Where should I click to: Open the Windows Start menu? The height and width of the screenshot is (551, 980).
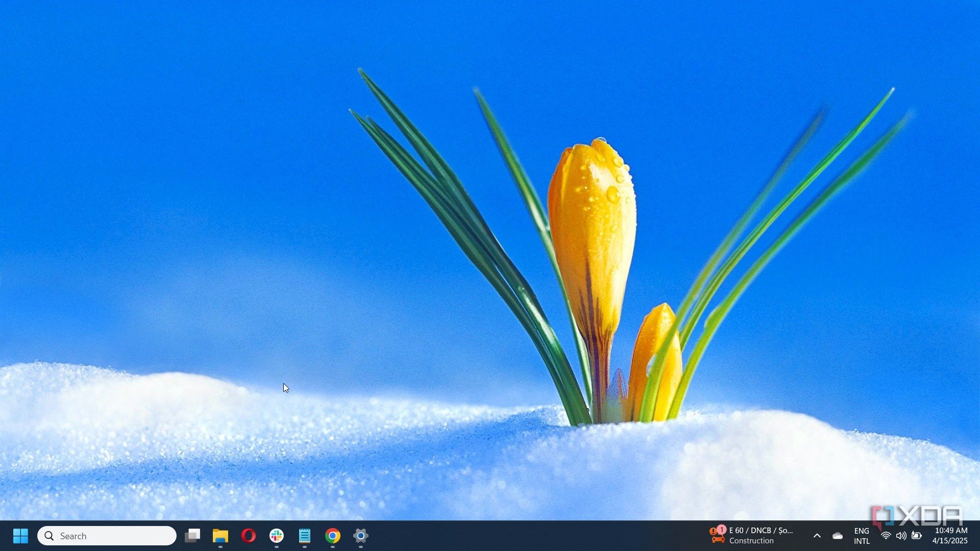pos(20,536)
